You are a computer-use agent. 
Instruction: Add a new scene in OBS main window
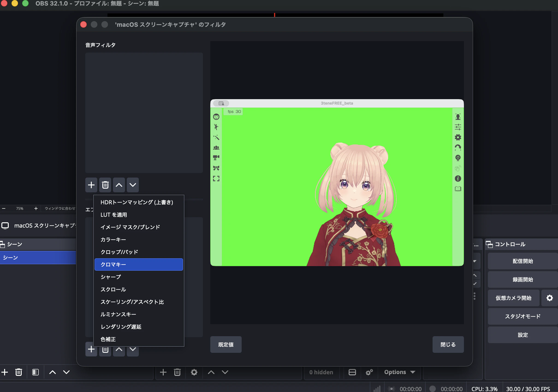[x=5, y=372]
